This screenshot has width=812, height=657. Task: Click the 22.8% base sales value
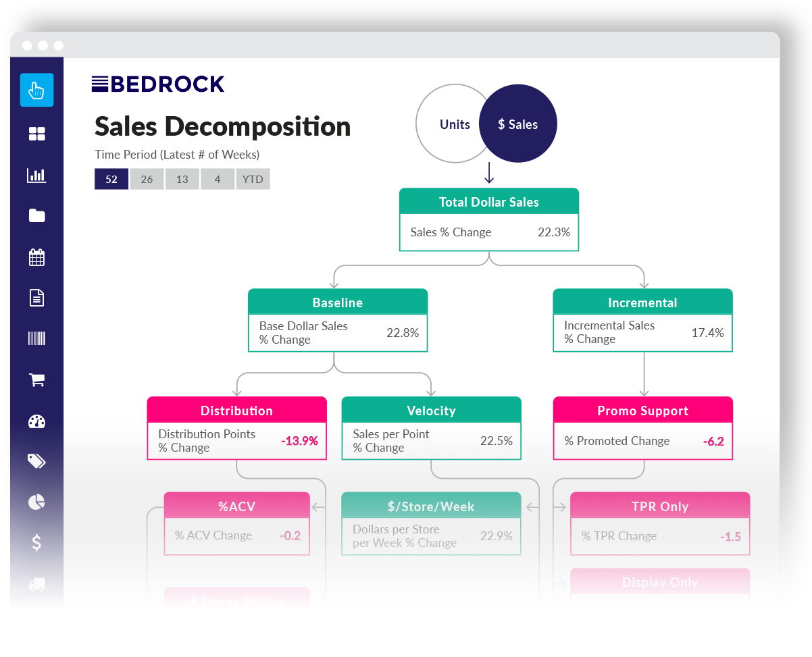pyautogui.click(x=403, y=333)
